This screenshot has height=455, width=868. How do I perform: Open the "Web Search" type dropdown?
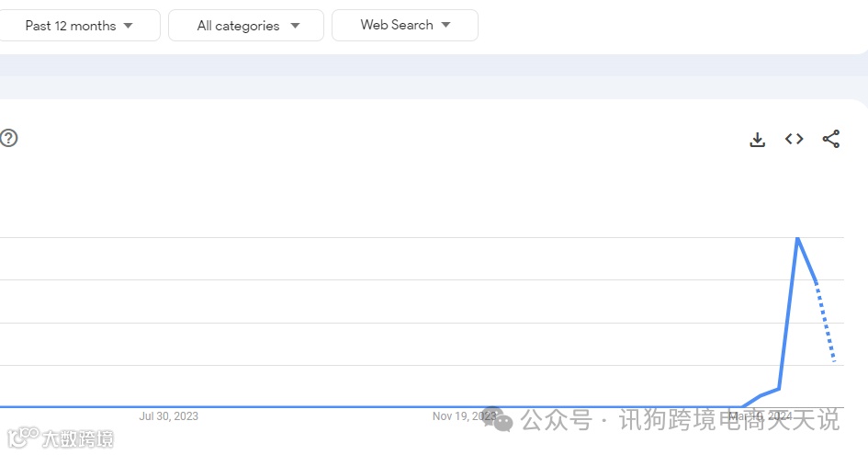tap(405, 26)
